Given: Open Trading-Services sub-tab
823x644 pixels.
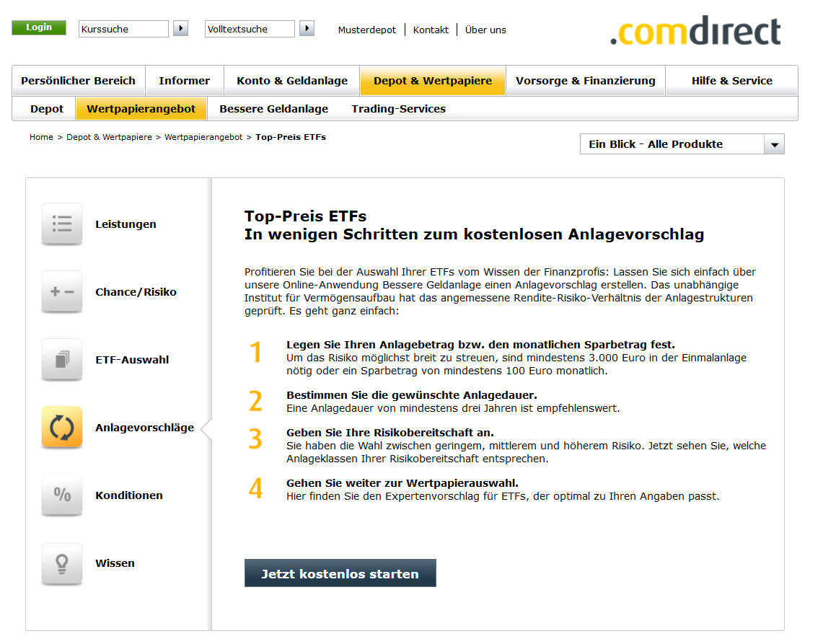Looking at the screenshot, I should [x=398, y=109].
